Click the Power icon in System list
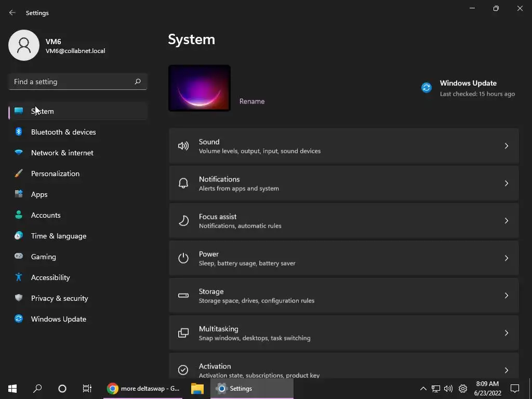 [x=183, y=258]
